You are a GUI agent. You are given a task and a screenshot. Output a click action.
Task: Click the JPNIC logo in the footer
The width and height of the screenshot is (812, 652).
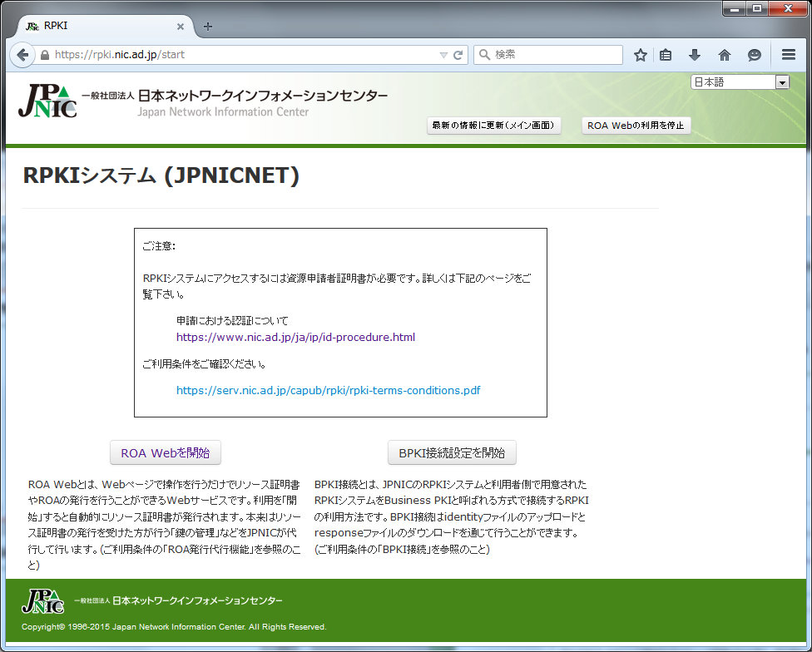pyautogui.click(x=43, y=601)
